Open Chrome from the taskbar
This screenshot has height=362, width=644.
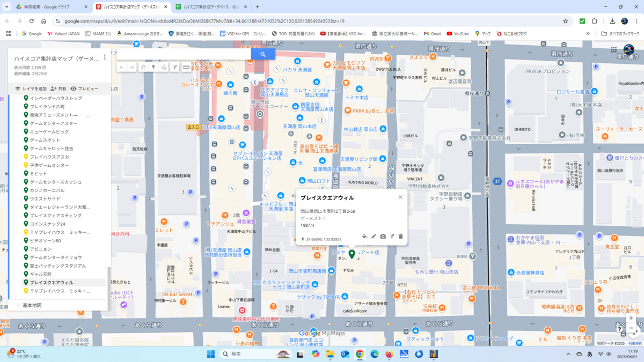(x=360, y=354)
